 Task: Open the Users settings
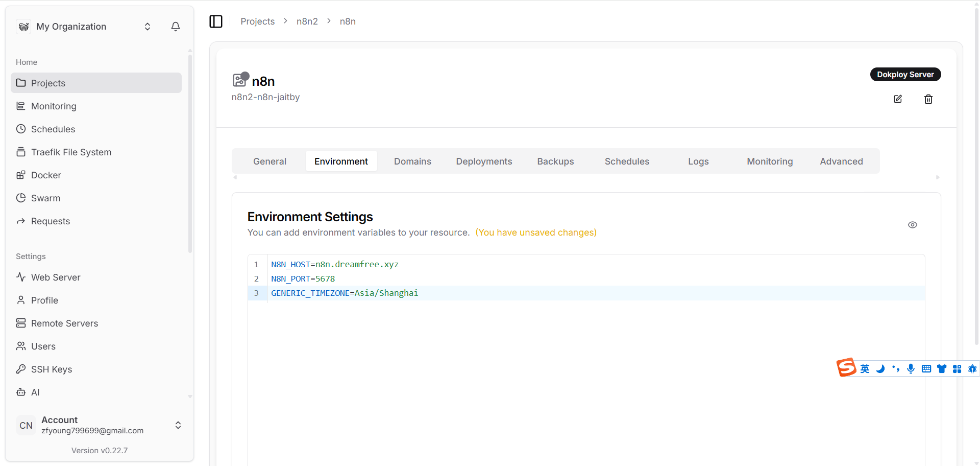pyautogui.click(x=96, y=346)
